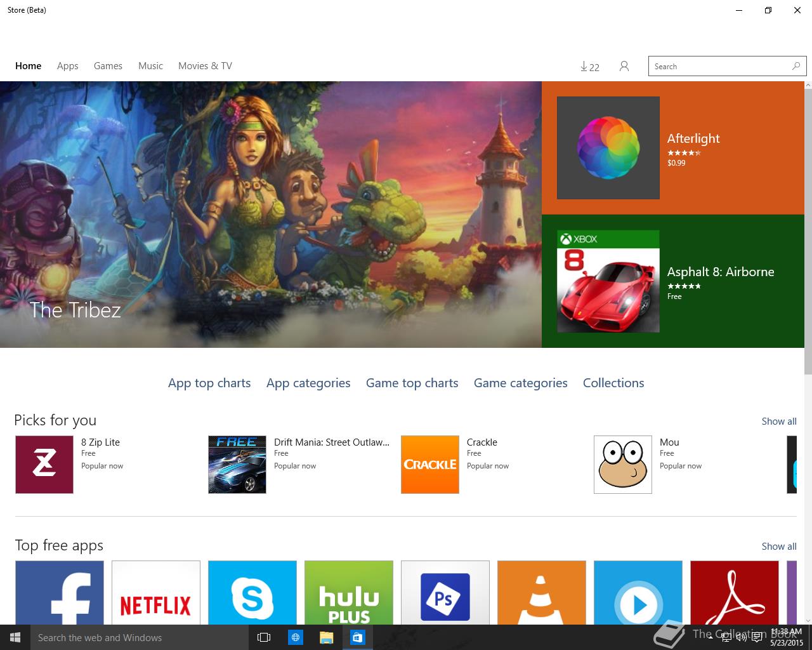812x650 pixels.
Task: Click the search magnifier icon
Action: point(796,66)
